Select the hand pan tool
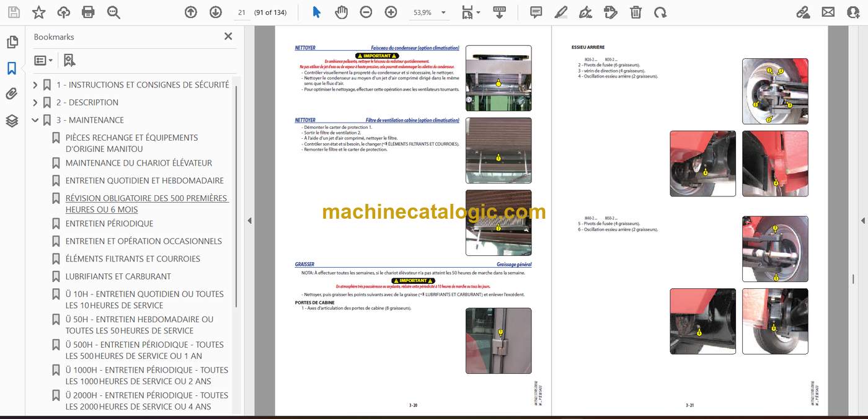 (341, 12)
